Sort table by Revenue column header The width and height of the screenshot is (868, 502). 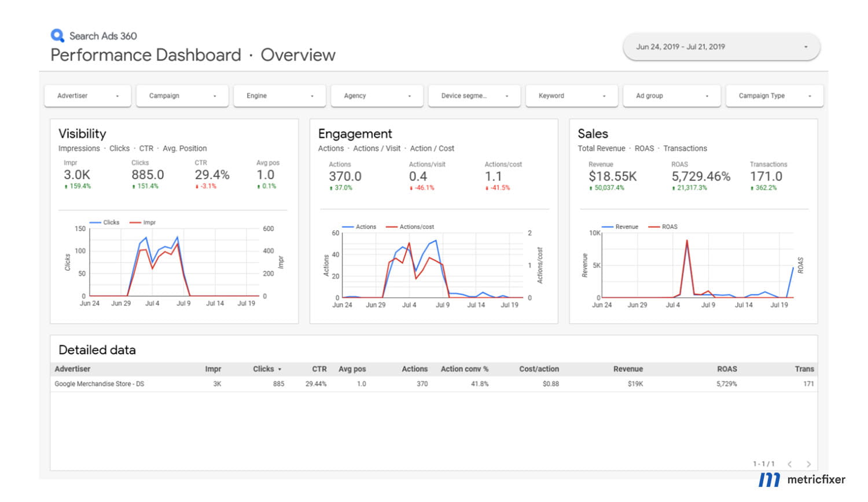(628, 369)
